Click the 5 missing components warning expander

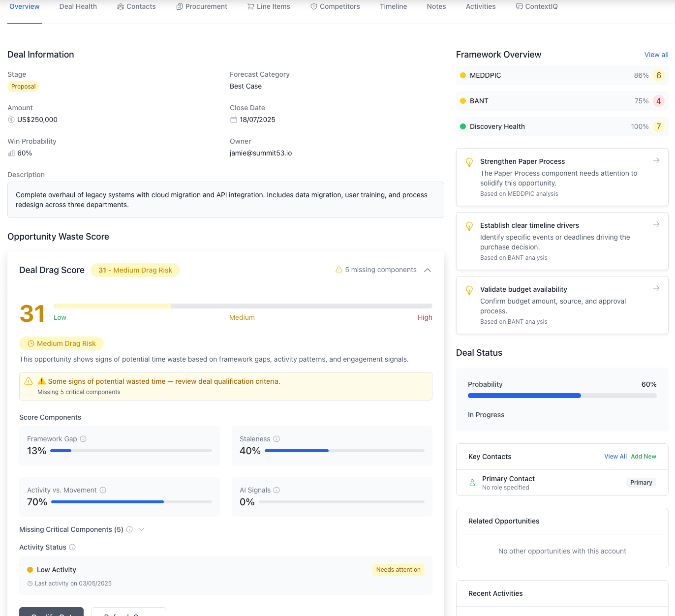(375, 270)
